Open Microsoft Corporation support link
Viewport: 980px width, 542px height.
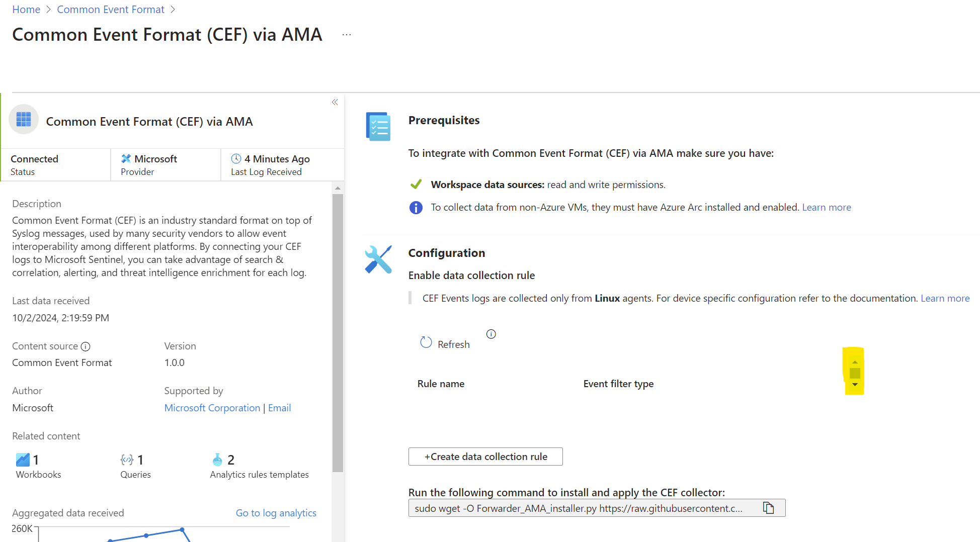click(212, 408)
